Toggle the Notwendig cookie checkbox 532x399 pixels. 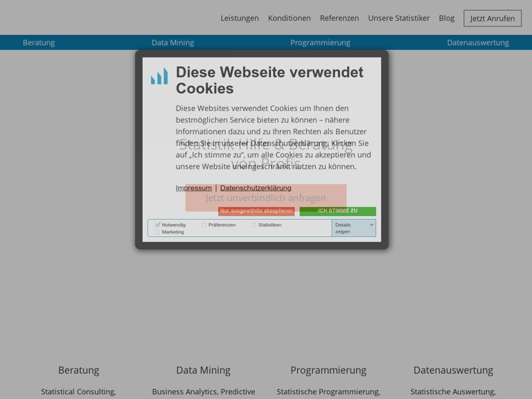(158, 224)
